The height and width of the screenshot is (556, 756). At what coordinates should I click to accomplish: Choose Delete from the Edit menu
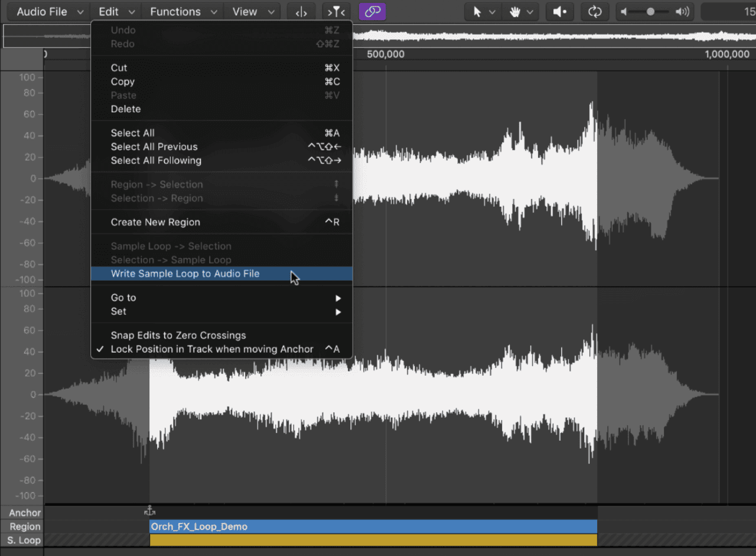point(221,109)
